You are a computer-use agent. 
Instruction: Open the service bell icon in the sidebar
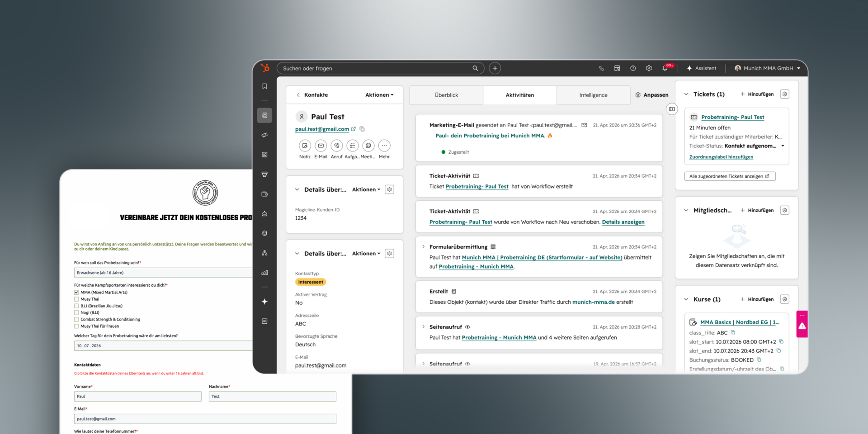pos(264,213)
